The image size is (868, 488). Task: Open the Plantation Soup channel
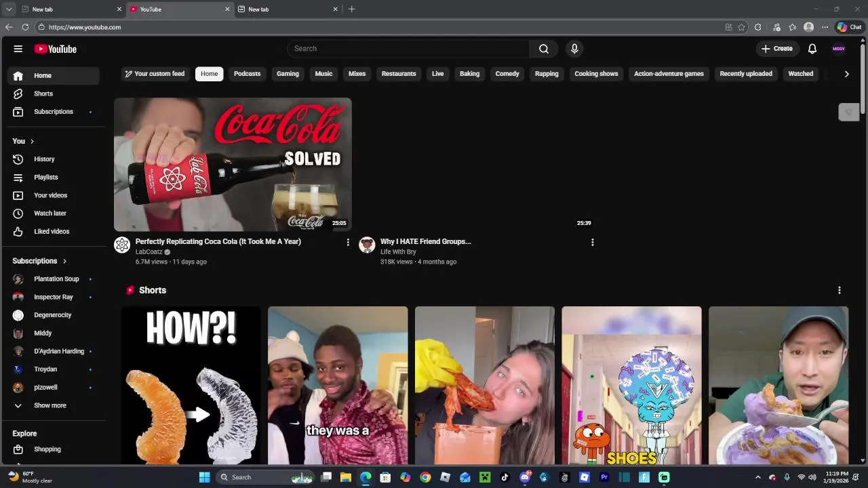pyautogui.click(x=54, y=279)
